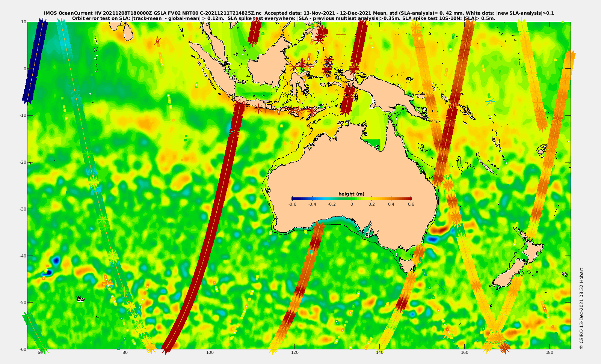Click the blue asterisk marker southeast of Tasmania

[x=441, y=287]
